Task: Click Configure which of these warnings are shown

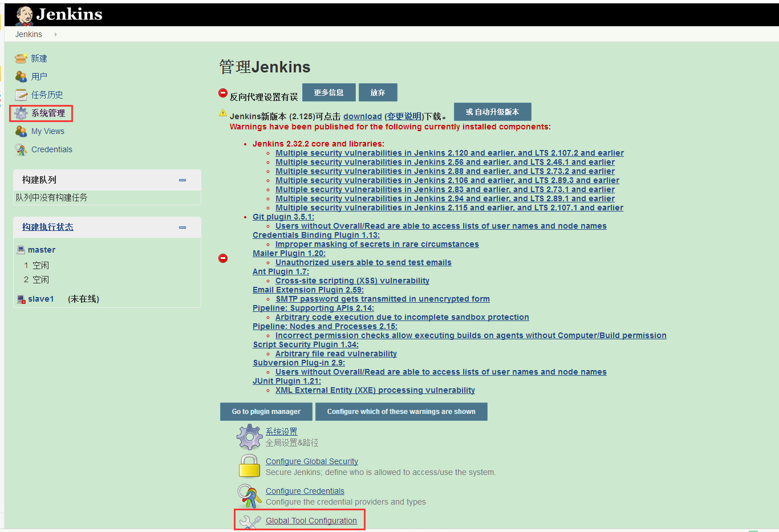Action: pyautogui.click(x=401, y=412)
